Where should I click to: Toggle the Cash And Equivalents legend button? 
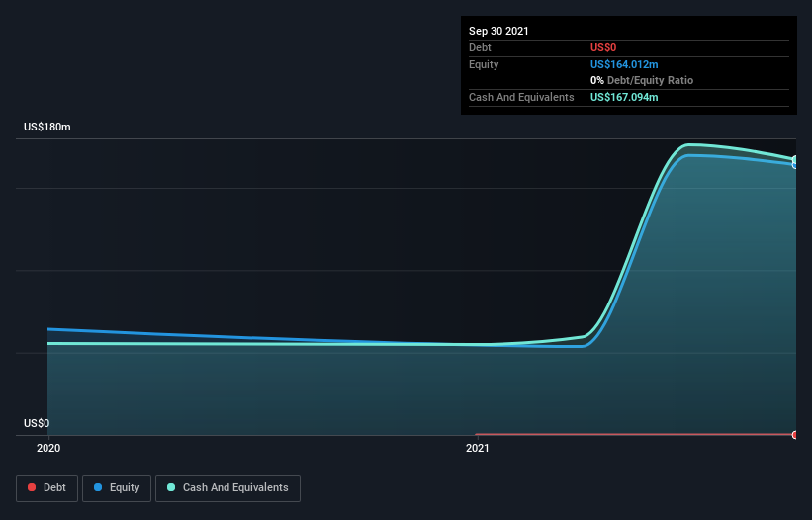pyautogui.click(x=227, y=488)
